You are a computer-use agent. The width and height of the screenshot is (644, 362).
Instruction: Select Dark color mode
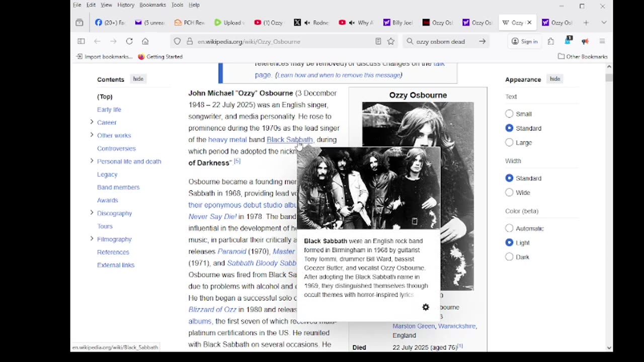click(509, 257)
